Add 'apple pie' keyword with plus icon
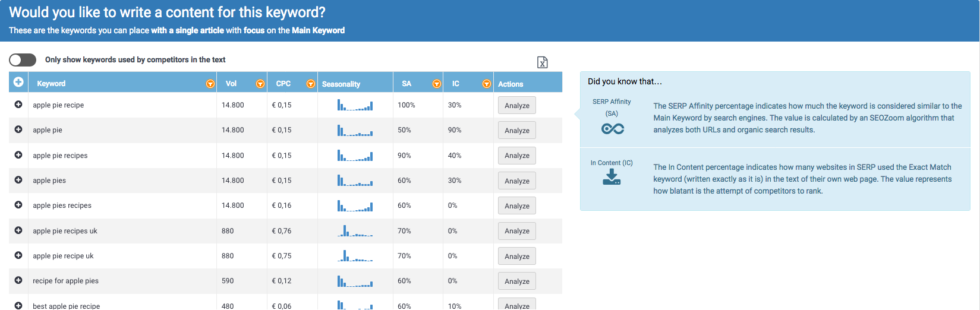 click(x=18, y=129)
